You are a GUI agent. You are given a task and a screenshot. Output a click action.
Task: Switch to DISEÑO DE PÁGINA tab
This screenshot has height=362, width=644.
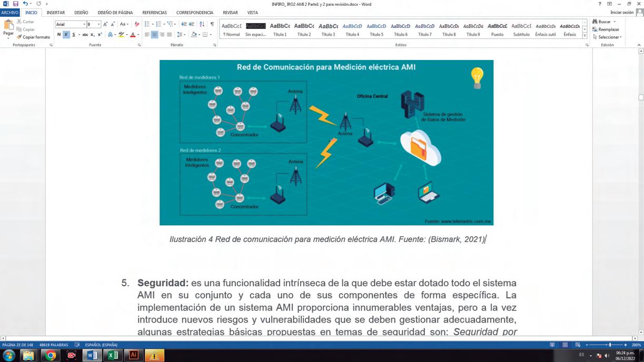coord(115,13)
